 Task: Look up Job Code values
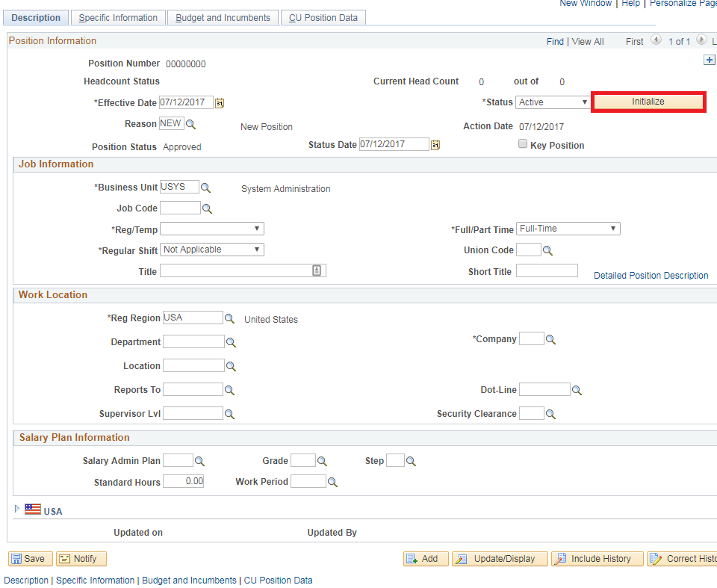(x=207, y=208)
